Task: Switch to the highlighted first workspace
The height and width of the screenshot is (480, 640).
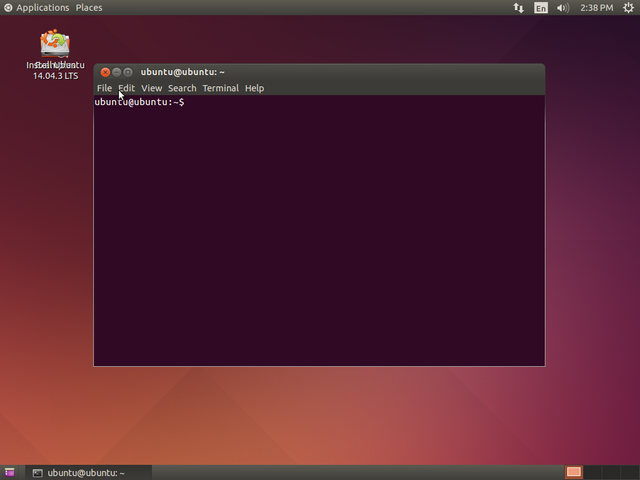Action: pos(573,472)
